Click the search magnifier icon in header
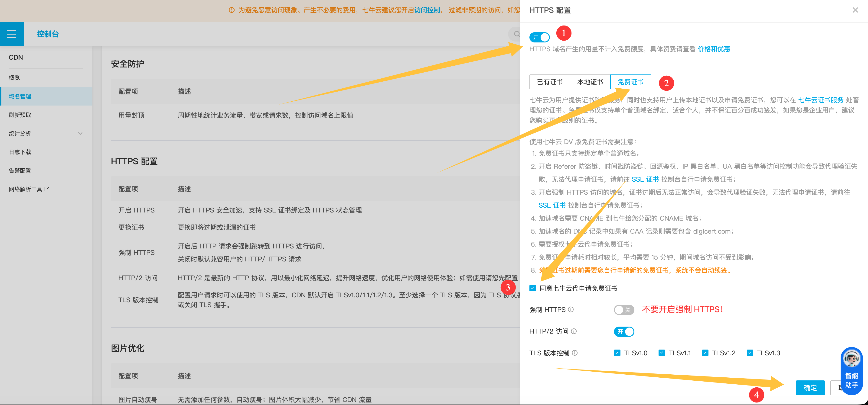The height and width of the screenshot is (405, 868). 517,34
